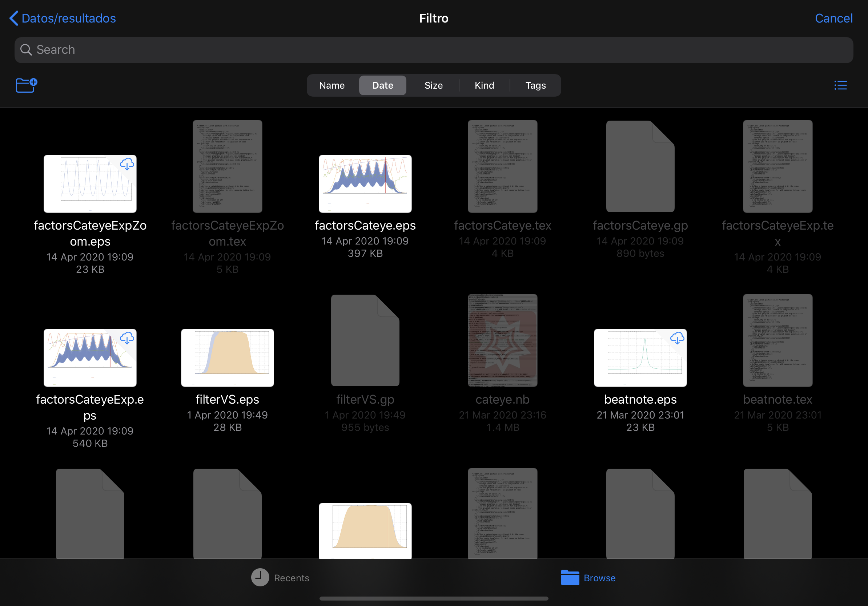Download factorsCateyeExp.eps from iCloud
The height and width of the screenshot is (606, 868).
point(127,339)
